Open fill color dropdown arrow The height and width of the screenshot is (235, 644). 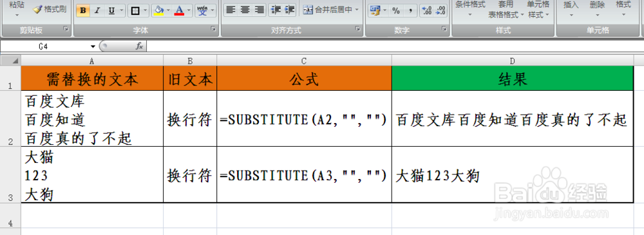[169, 11]
